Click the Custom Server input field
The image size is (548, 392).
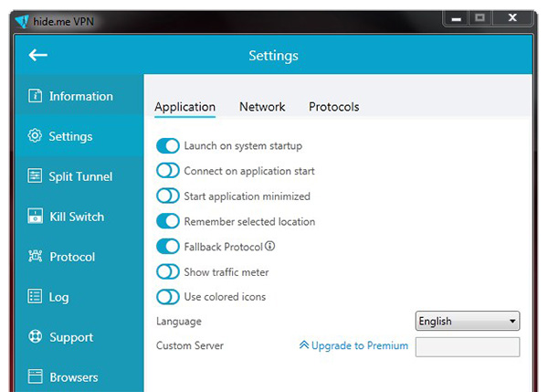tap(468, 347)
